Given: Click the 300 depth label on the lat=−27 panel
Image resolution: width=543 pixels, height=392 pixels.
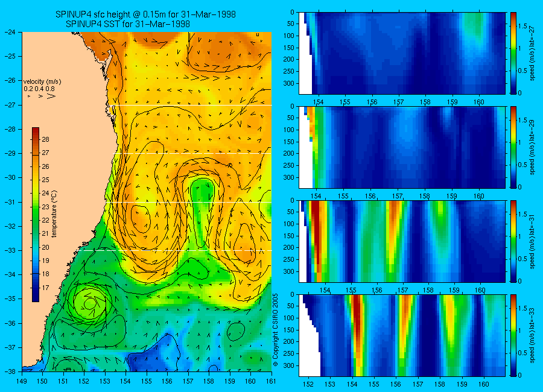Looking at the screenshot, I should tap(289, 83).
